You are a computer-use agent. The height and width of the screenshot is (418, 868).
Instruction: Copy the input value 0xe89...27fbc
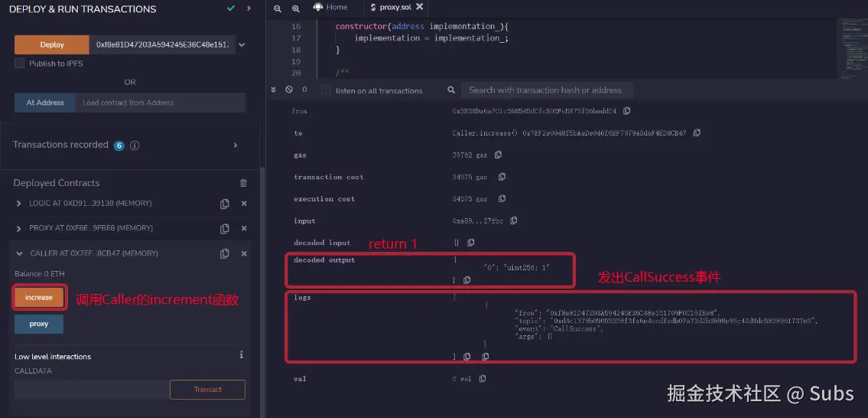coord(514,220)
